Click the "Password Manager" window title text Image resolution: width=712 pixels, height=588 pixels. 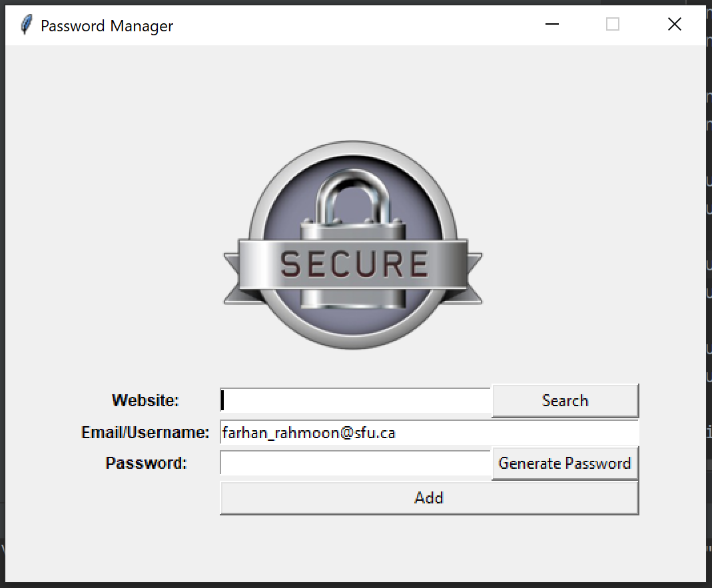(x=107, y=26)
